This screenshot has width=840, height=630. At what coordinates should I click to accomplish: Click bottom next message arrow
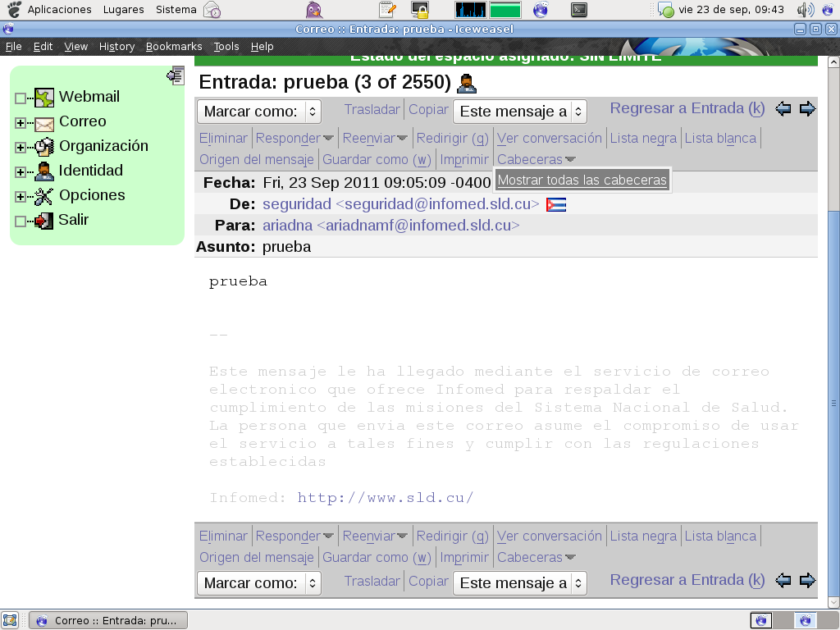pyautogui.click(x=807, y=580)
